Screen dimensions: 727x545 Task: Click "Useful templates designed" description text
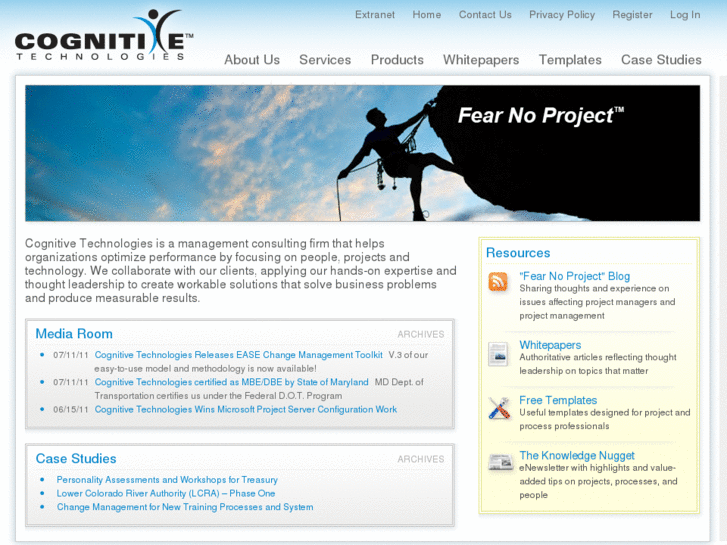(605, 419)
